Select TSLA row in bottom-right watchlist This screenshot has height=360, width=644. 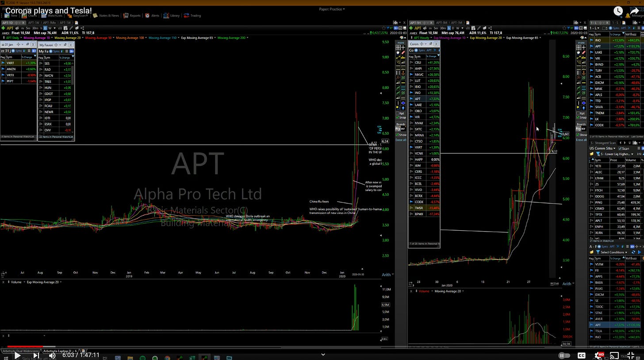(x=615, y=331)
